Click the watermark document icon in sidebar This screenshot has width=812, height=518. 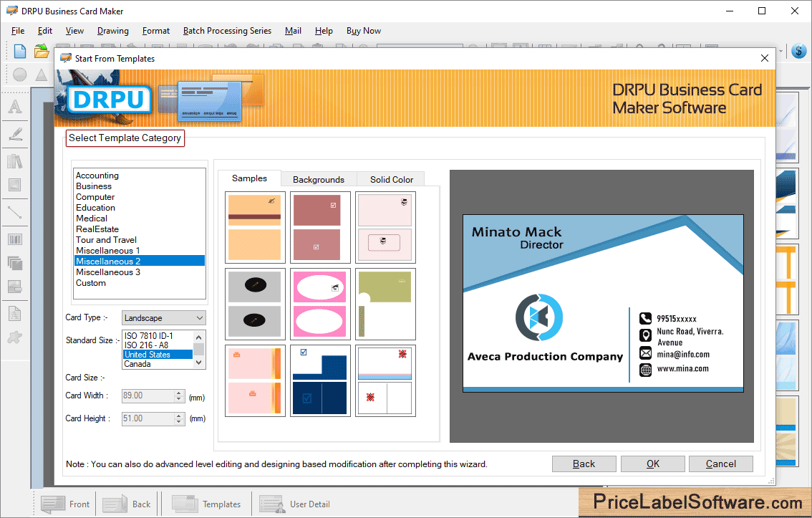pos(15,314)
